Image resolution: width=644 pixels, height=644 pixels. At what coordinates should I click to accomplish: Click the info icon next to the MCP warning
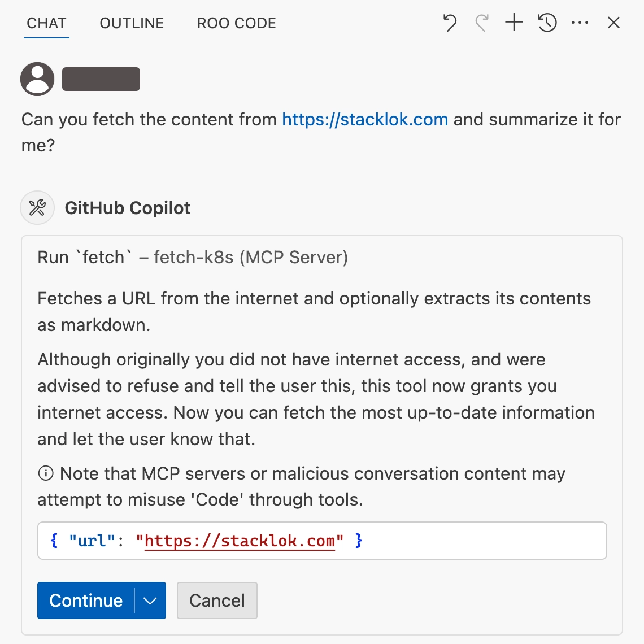point(45,473)
